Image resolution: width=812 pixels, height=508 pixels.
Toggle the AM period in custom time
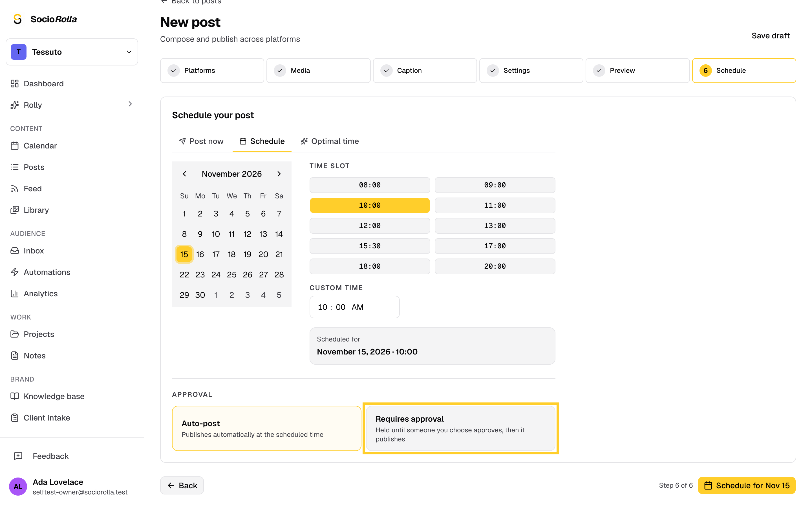click(357, 307)
